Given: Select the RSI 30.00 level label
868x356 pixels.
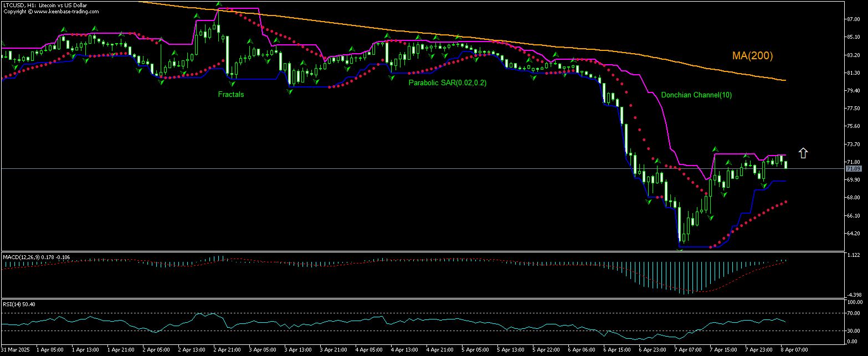Looking at the screenshot, I should pos(854,331).
